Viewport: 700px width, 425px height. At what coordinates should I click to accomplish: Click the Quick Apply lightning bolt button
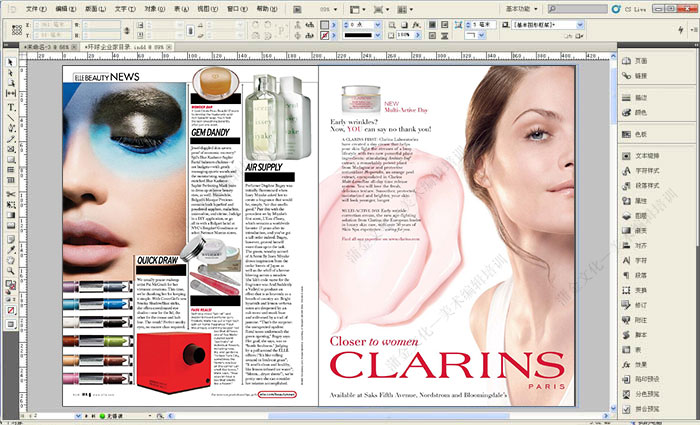[x=680, y=30]
